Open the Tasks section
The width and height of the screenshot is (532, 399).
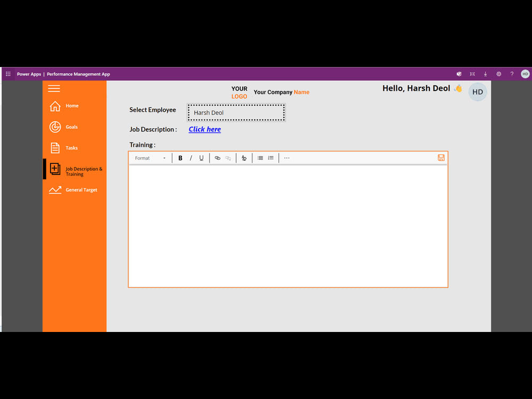pyautogui.click(x=69, y=147)
